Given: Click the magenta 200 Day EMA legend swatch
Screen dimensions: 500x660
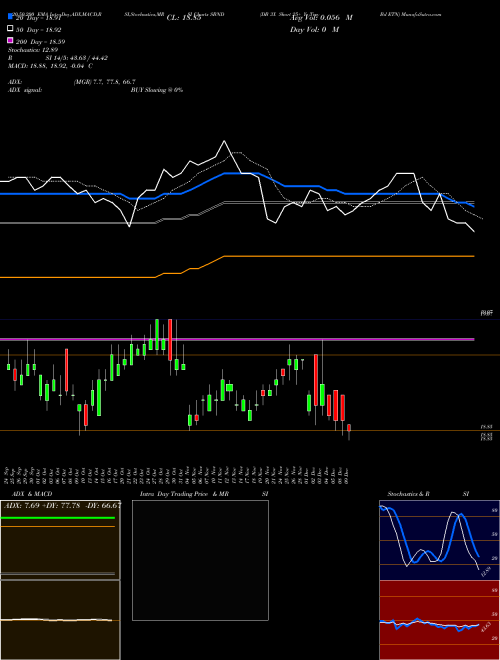Looking at the screenshot, I should point(10,41).
